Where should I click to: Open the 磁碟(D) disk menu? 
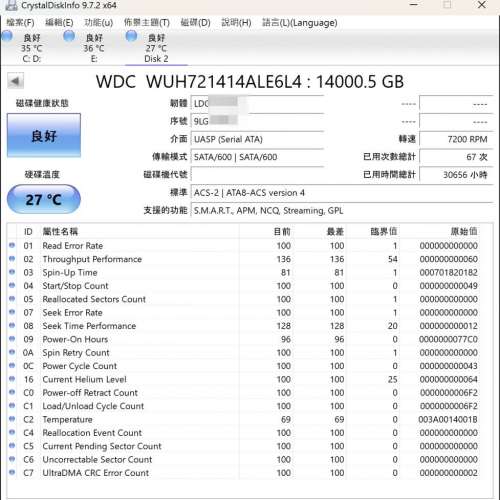coord(195,23)
